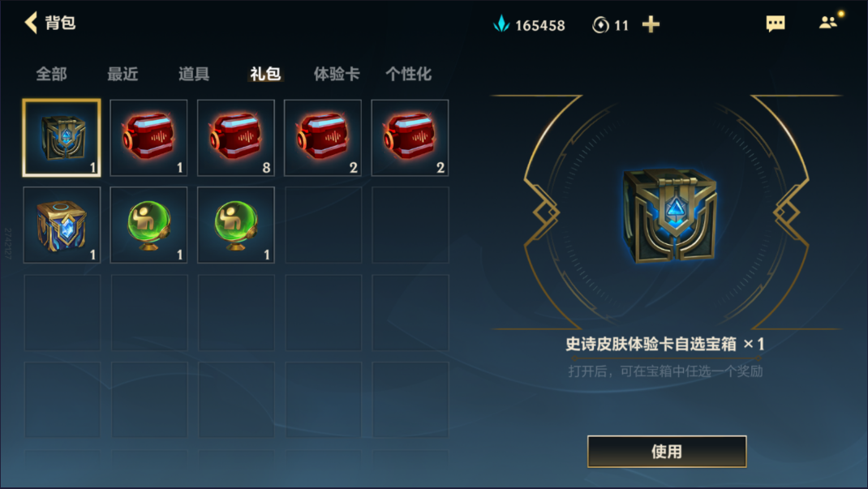Click the 使用 button
This screenshot has width=868, height=489.
(667, 452)
